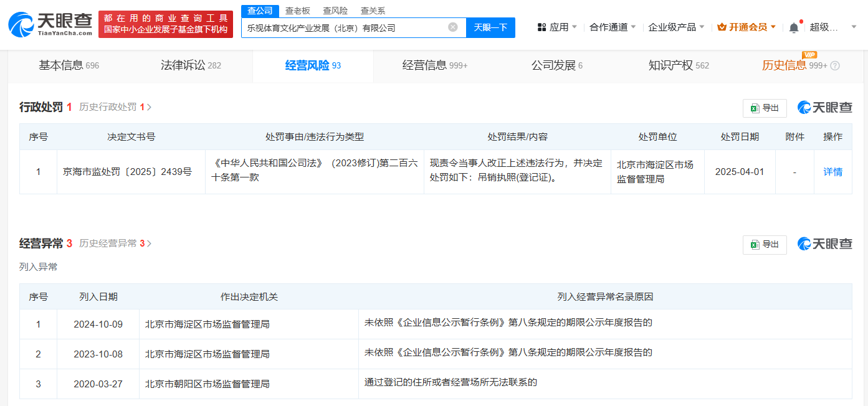Open the 开通会员 membership menu
The height and width of the screenshot is (406, 868).
click(x=746, y=27)
